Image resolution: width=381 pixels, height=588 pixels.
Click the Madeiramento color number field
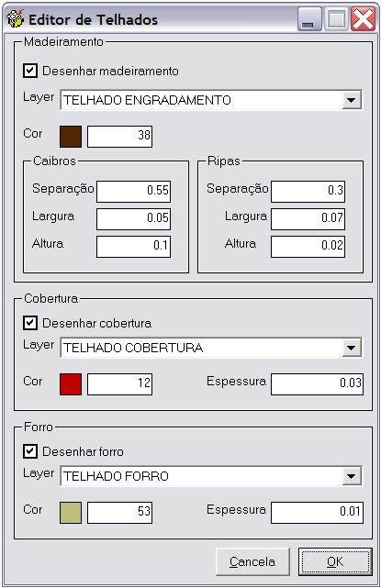click(x=119, y=137)
